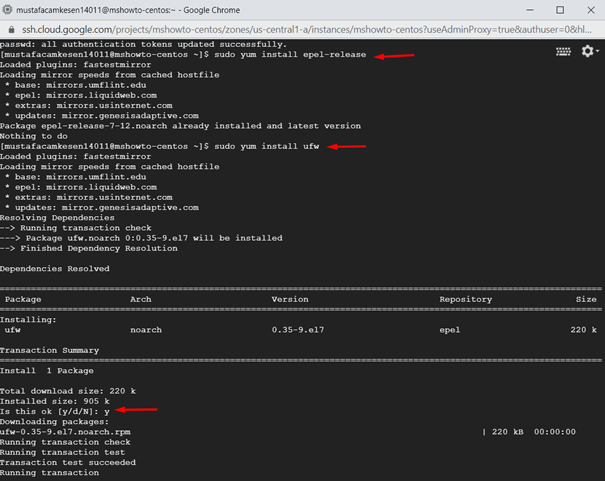Click the 'Package' column header
Viewport: 605px width, 481px height.
(x=23, y=299)
